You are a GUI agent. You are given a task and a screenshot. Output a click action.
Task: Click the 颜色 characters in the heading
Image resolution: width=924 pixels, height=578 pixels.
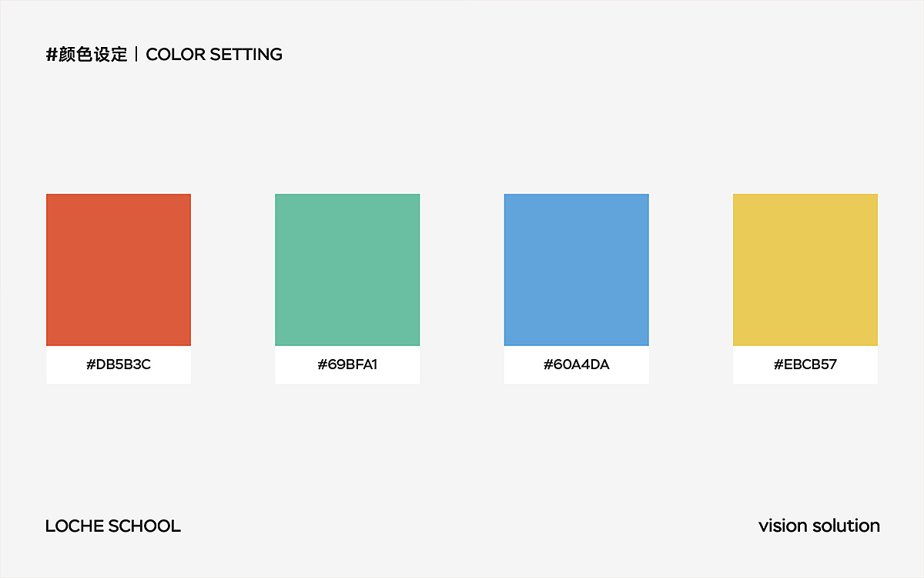75,55
